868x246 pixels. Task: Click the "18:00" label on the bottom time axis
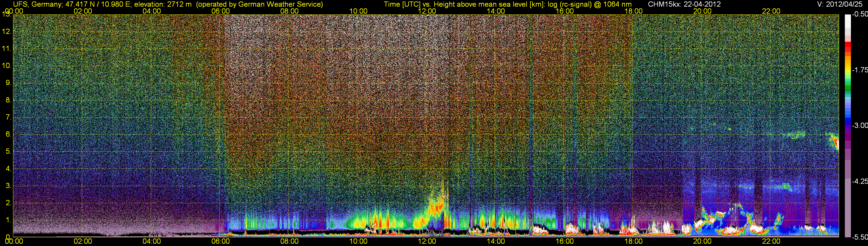(633, 241)
